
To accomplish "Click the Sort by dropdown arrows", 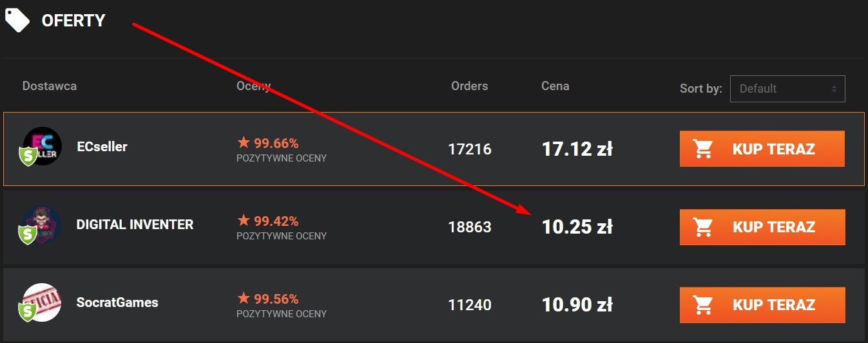I will pyautogui.click(x=834, y=89).
